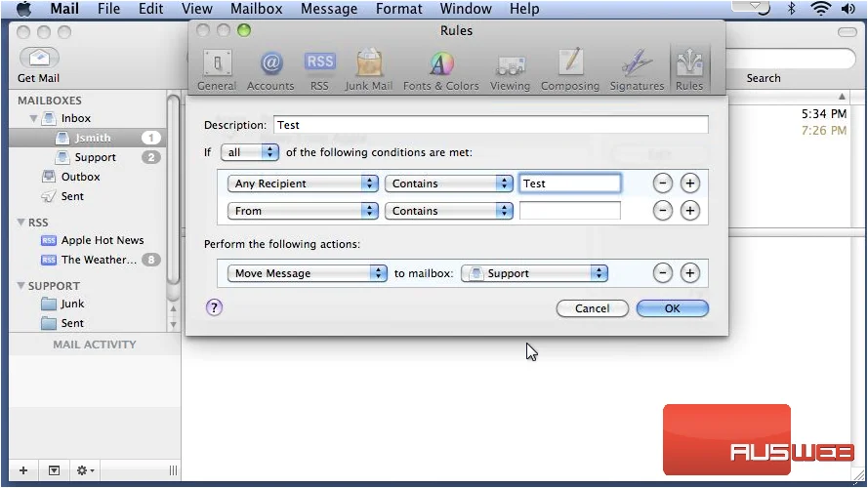Open the Edit menu
Image resolution: width=868 pixels, height=488 pixels.
tap(150, 9)
